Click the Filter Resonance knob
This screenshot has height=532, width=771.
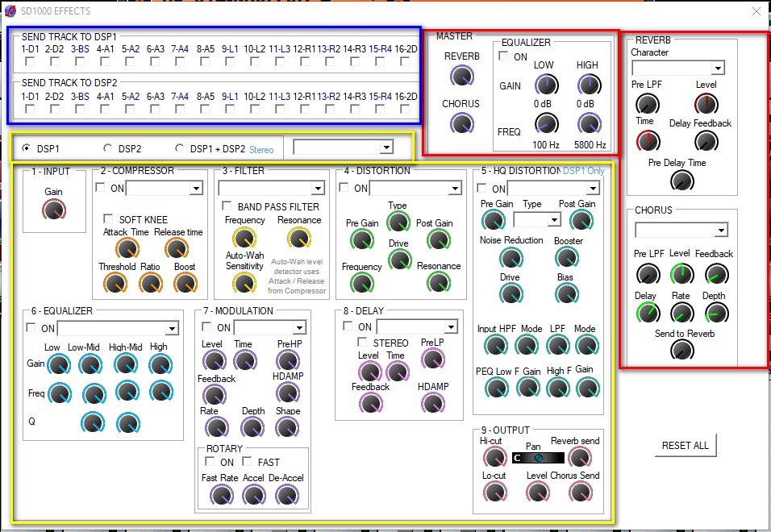click(x=299, y=239)
